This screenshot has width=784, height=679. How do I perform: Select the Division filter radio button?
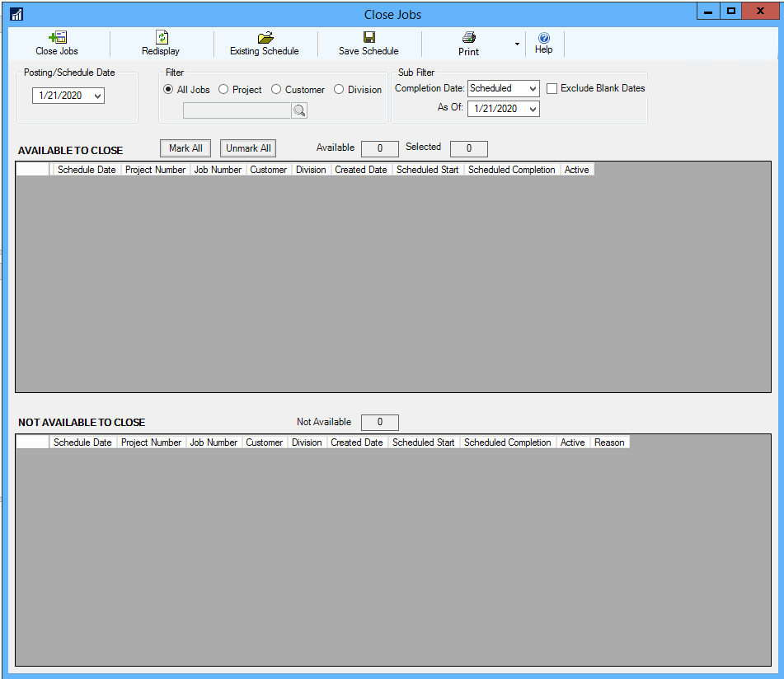(339, 89)
